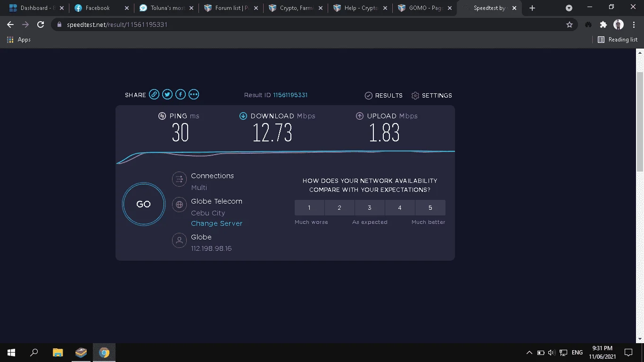Open the tab search dropdown

569,8
